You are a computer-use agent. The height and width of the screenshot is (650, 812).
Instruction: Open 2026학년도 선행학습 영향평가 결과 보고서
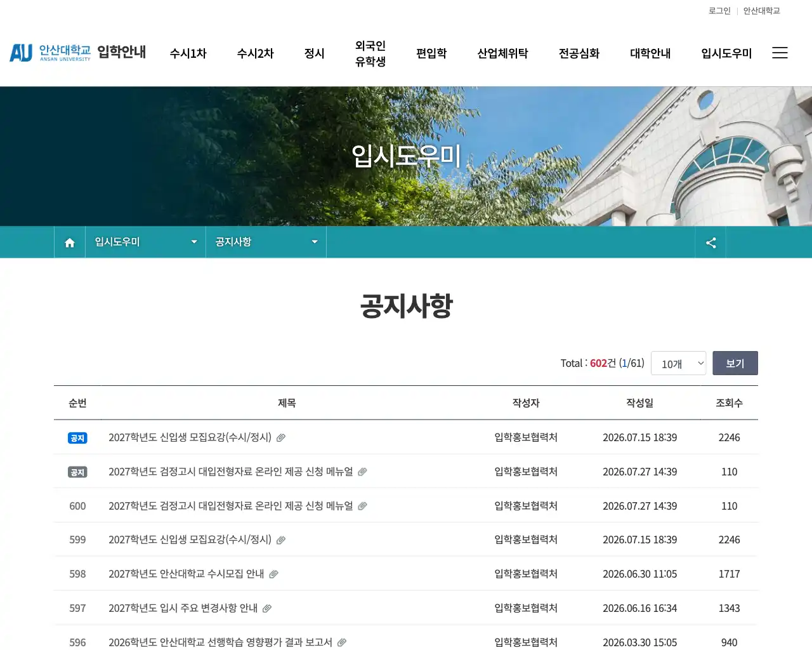220,642
